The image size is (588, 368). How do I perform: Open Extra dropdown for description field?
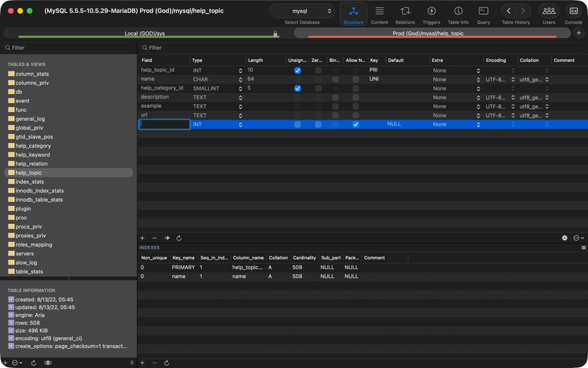click(478, 98)
